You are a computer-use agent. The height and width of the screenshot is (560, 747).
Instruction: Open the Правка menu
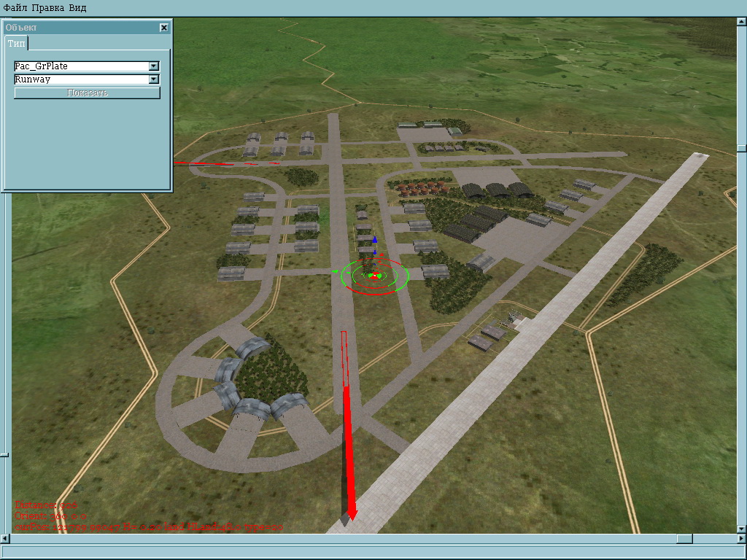click(x=47, y=7)
